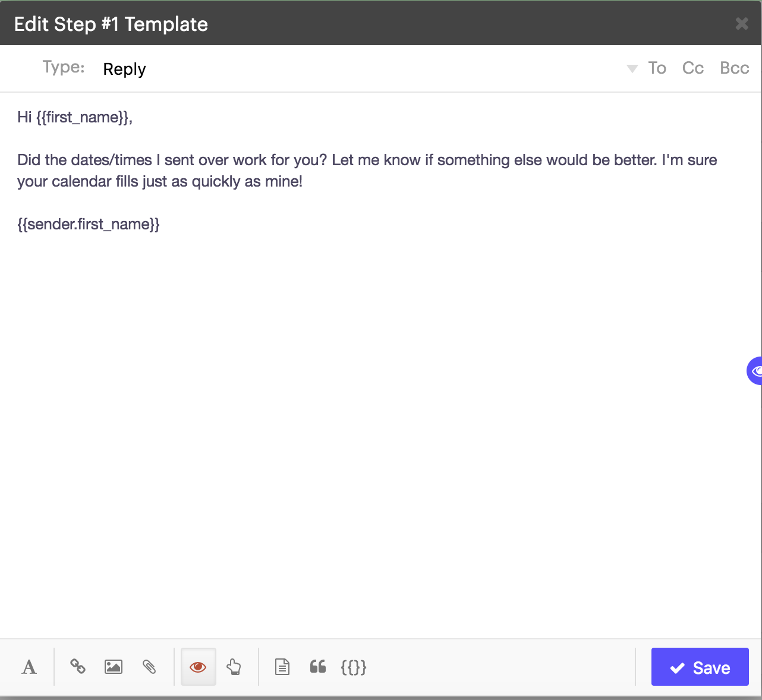
Task: Insert an image into the email body
Action: click(x=114, y=667)
